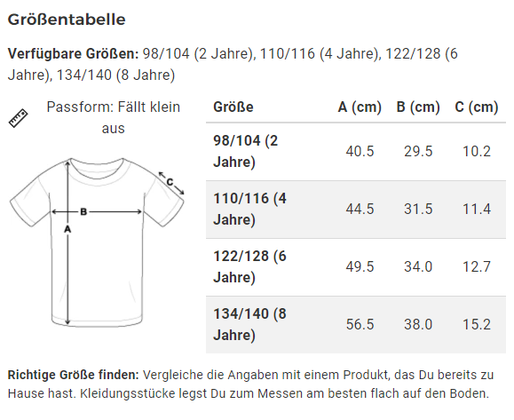Click the A label on the shirt diagram
Screen dimensions: 514x420
click(x=67, y=229)
